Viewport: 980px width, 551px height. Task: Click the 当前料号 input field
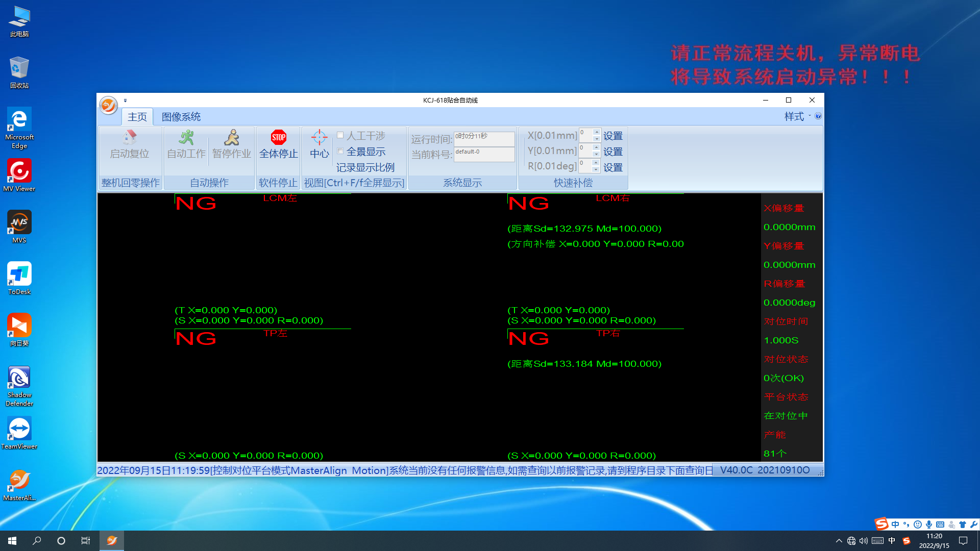click(484, 154)
